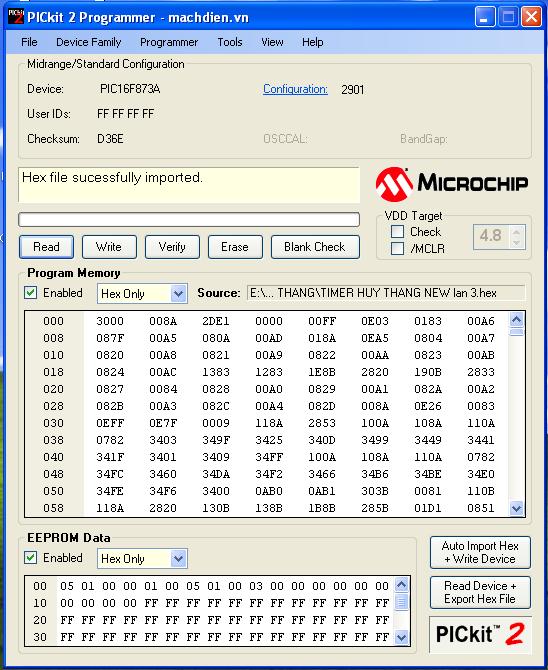The image size is (548, 670).
Task: Open Program Memory Hex Only dropdown
Action: tap(178, 294)
